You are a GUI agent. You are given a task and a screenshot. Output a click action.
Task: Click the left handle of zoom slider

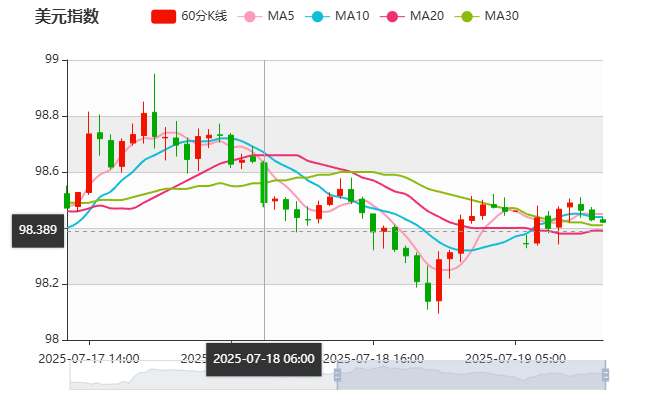(337, 375)
